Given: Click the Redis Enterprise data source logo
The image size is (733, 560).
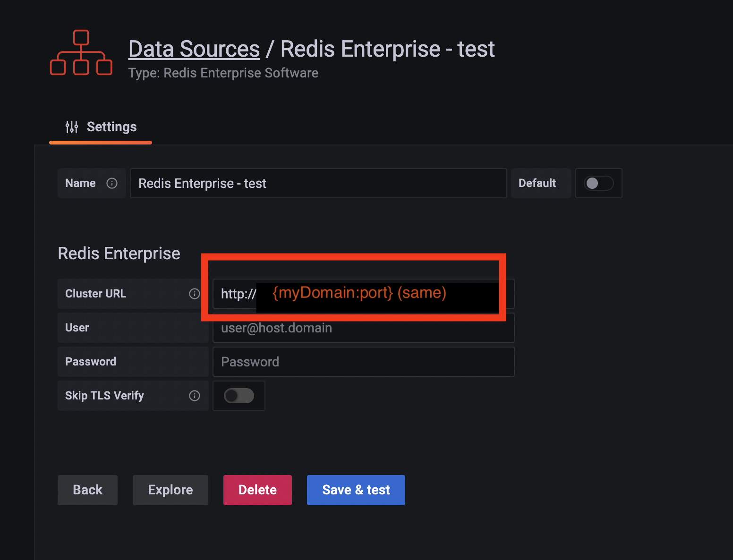Looking at the screenshot, I should [81, 52].
